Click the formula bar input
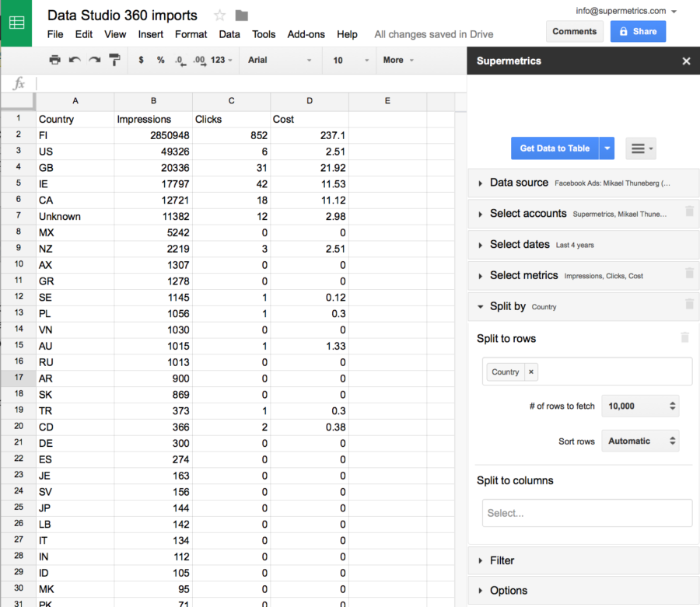The height and width of the screenshot is (607, 700). tap(251, 83)
